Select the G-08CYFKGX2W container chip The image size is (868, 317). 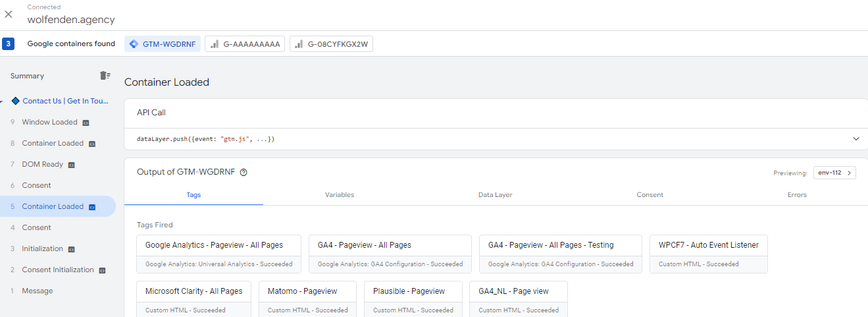tap(332, 44)
